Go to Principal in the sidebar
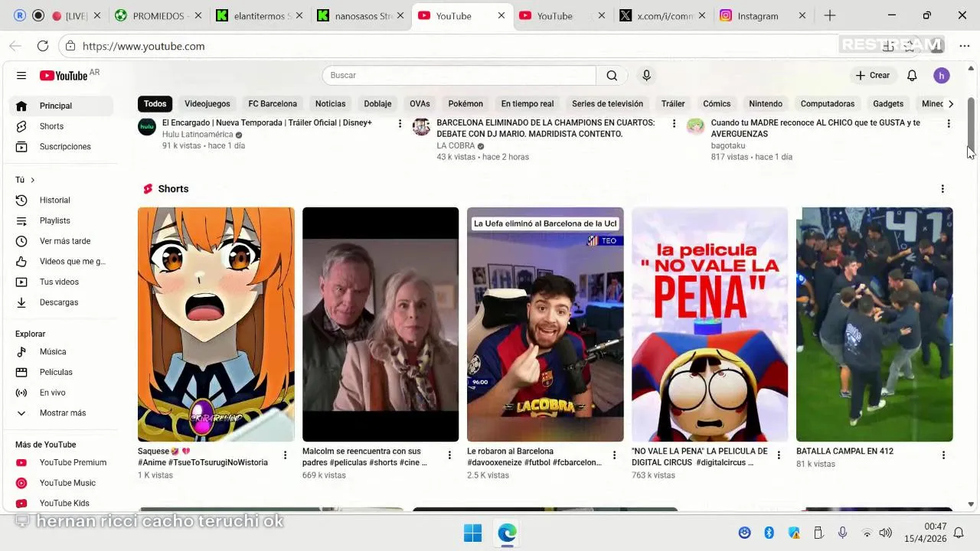 61,106
